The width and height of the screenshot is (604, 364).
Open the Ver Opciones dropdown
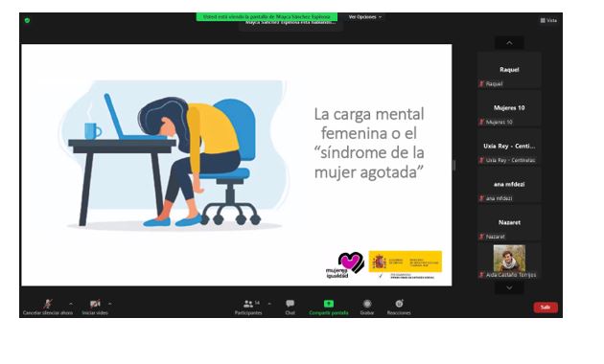pyautogui.click(x=364, y=17)
